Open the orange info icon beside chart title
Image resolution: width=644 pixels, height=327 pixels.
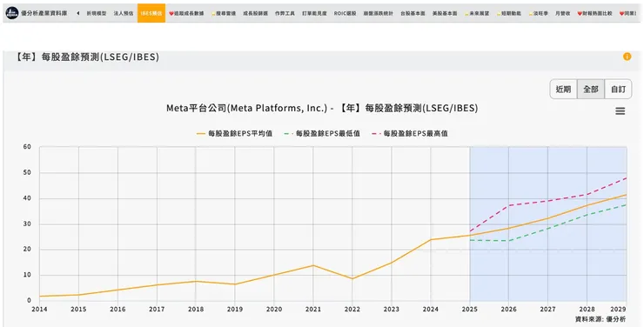point(627,57)
